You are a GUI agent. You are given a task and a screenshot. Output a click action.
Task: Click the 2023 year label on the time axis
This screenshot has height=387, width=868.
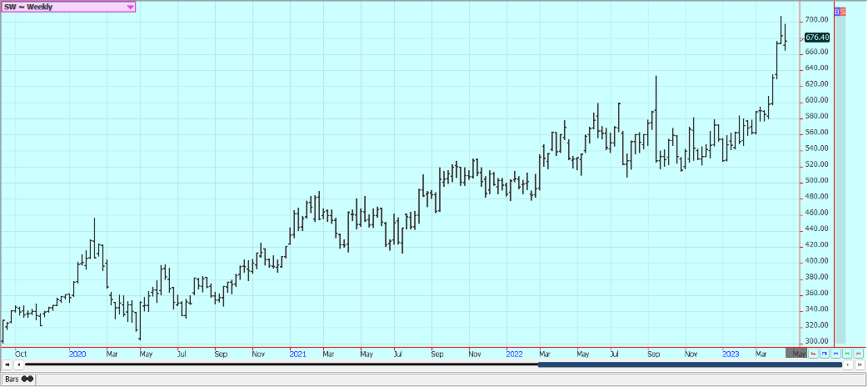click(x=731, y=353)
